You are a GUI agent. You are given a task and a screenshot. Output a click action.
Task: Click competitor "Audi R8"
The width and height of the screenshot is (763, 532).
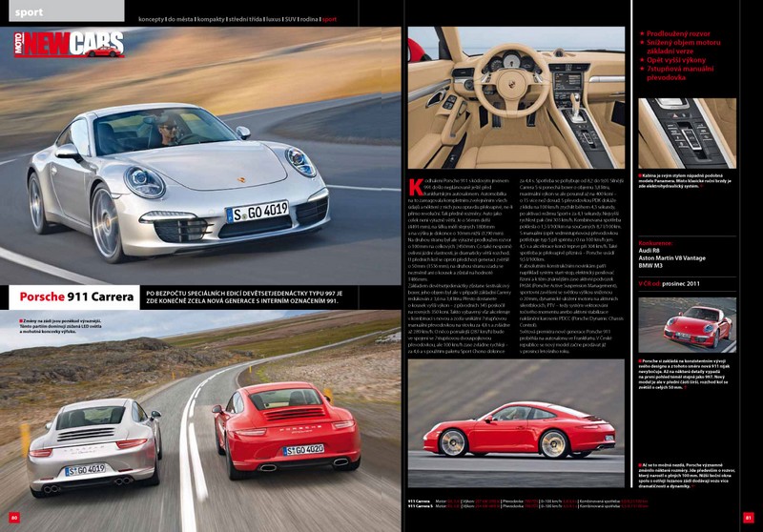[650, 251]
